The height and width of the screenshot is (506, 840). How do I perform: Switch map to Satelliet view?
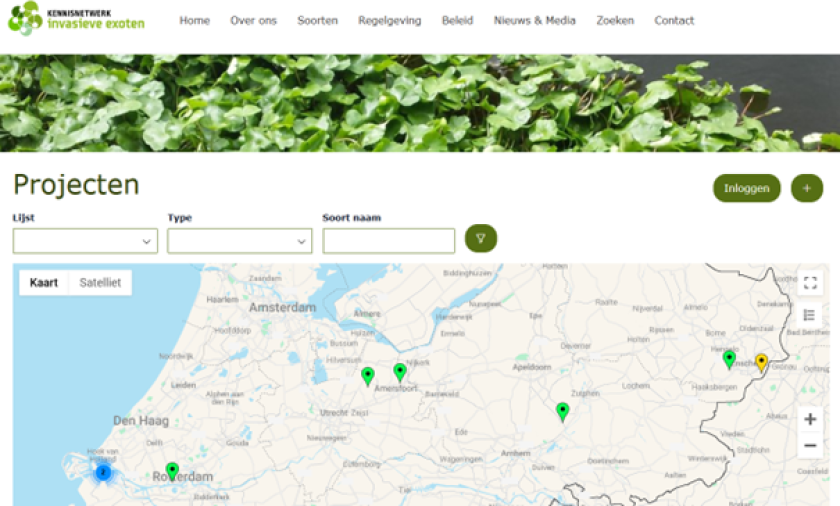pos(100,283)
